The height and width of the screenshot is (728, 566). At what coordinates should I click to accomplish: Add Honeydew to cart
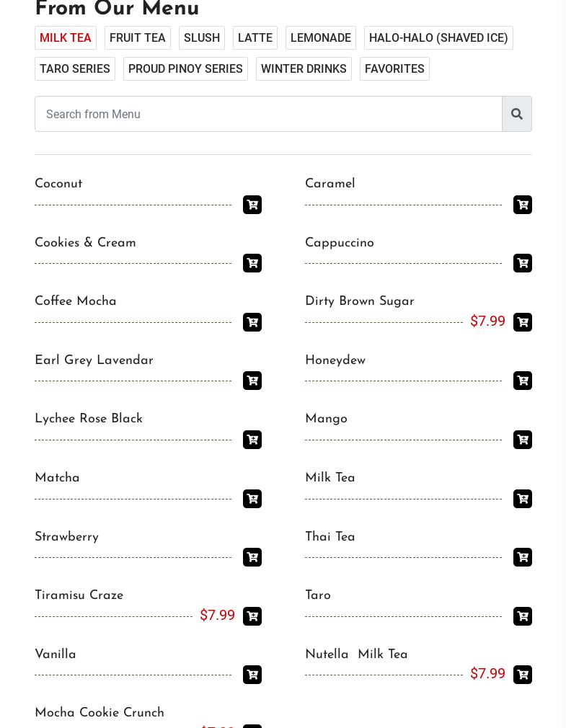[x=523, y=381]
